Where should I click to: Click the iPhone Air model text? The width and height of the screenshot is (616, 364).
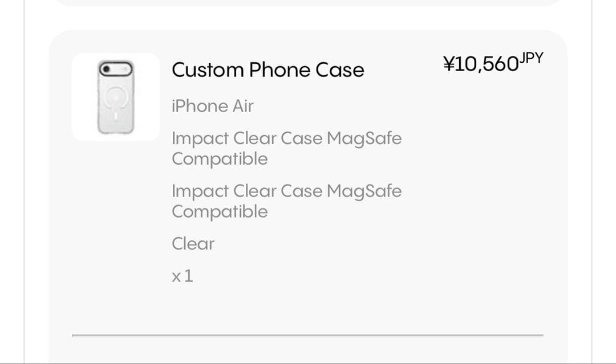click(213, 106)
